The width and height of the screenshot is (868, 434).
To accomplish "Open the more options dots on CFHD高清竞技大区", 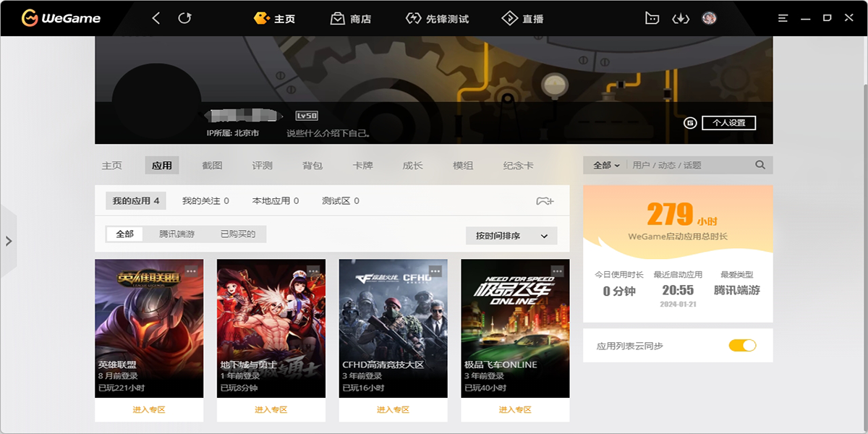I will click(x=435, y=271).
